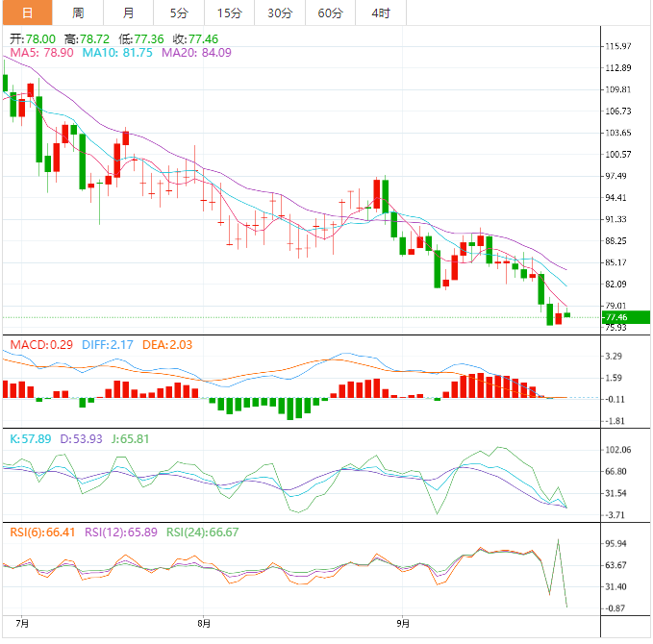Click the RSI(12):65.89 label
This screenshot has height=644, width=653.
[121, 532]
